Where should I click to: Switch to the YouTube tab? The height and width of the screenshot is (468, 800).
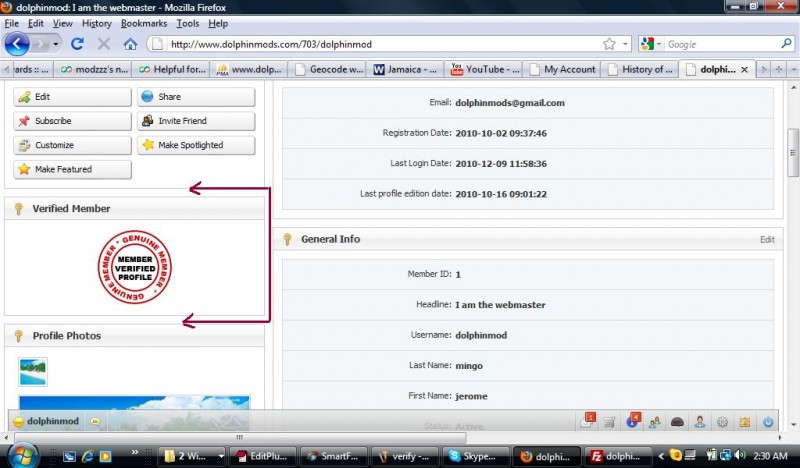tap(485, 69)
